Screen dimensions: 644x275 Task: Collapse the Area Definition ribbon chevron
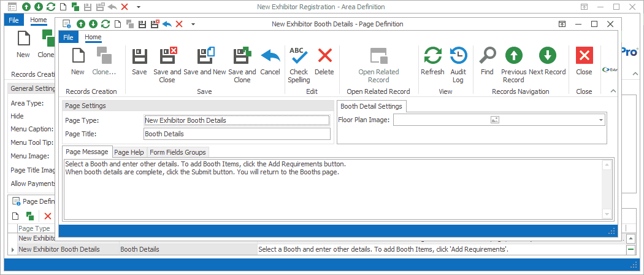pos(635,74)
